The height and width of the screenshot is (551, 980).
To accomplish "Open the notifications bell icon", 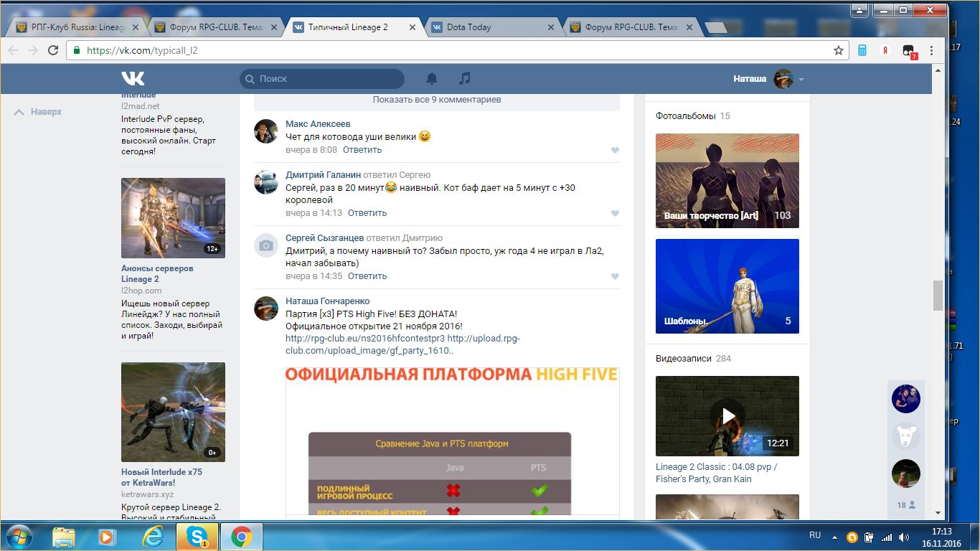I will tap(432, 79).
